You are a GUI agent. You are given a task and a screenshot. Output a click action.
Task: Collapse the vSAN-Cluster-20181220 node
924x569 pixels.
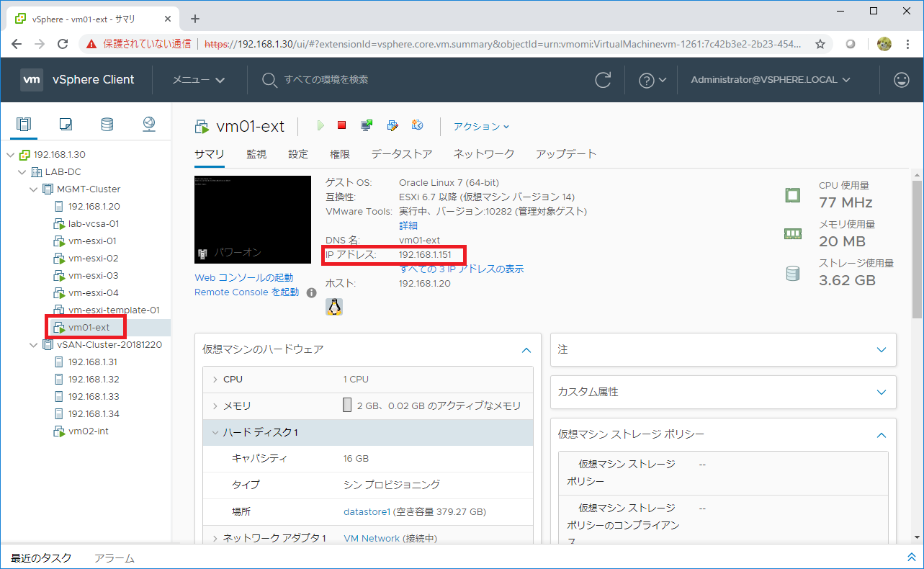[34, 344]
